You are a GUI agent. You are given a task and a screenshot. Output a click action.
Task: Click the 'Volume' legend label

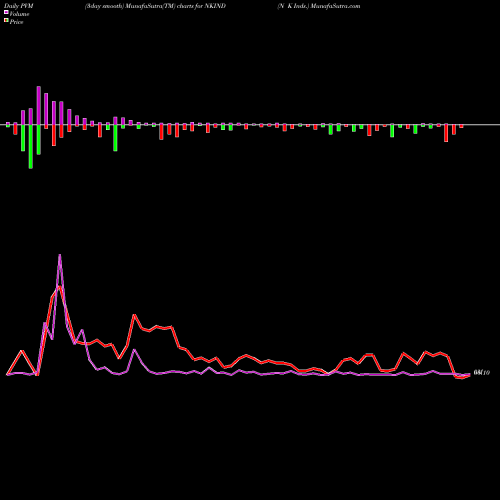[x=19, y=14]
